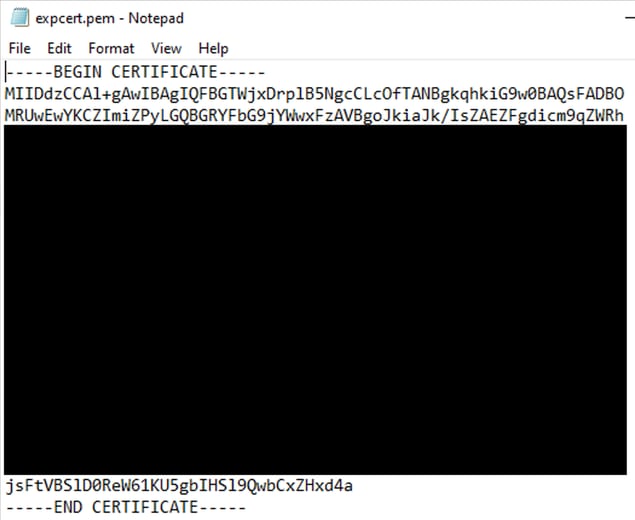Click inside the blacked-out redacted block
Screen dimensions: 635x520
[x=315, y=300]
